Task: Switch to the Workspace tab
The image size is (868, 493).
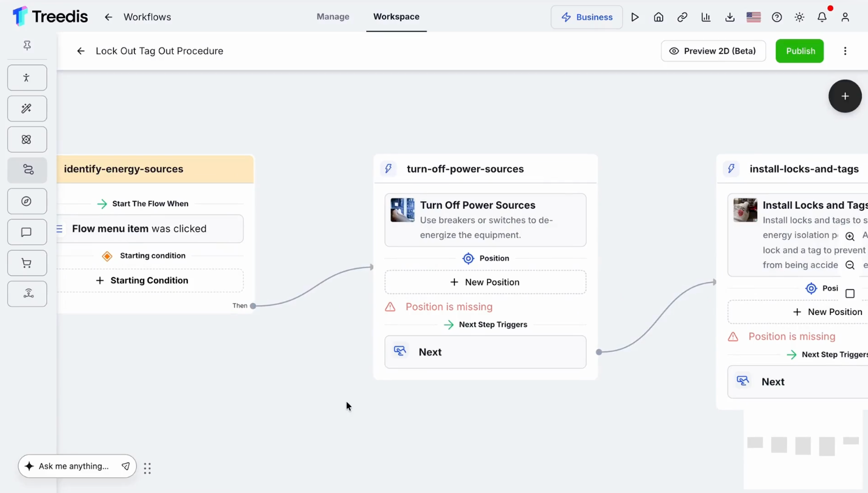Action: (396, 16)
